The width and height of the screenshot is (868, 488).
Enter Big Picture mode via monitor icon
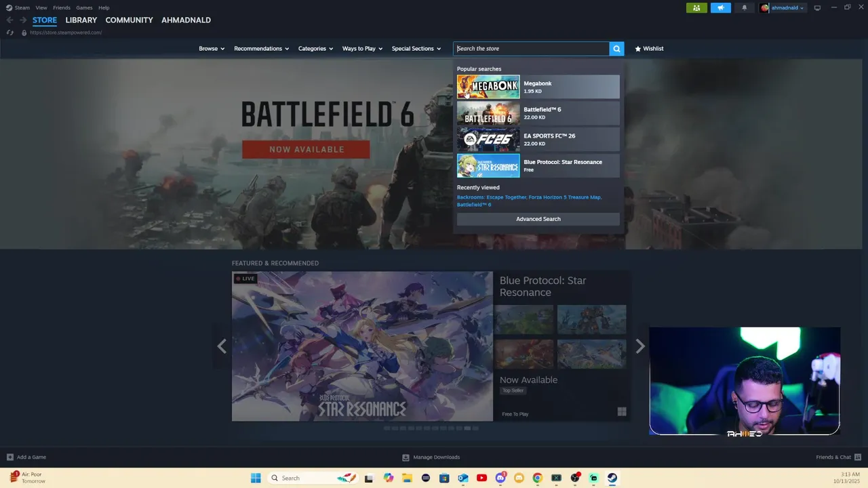tap(817, 8)
